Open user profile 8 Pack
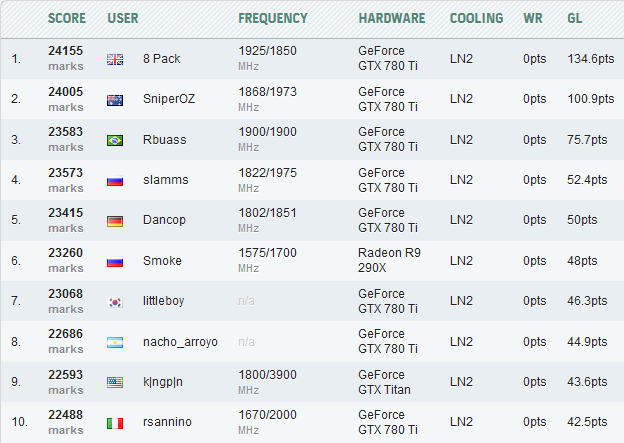Image resolution: width=624 pixels, height=443 pixels. [x=162, y=59]
